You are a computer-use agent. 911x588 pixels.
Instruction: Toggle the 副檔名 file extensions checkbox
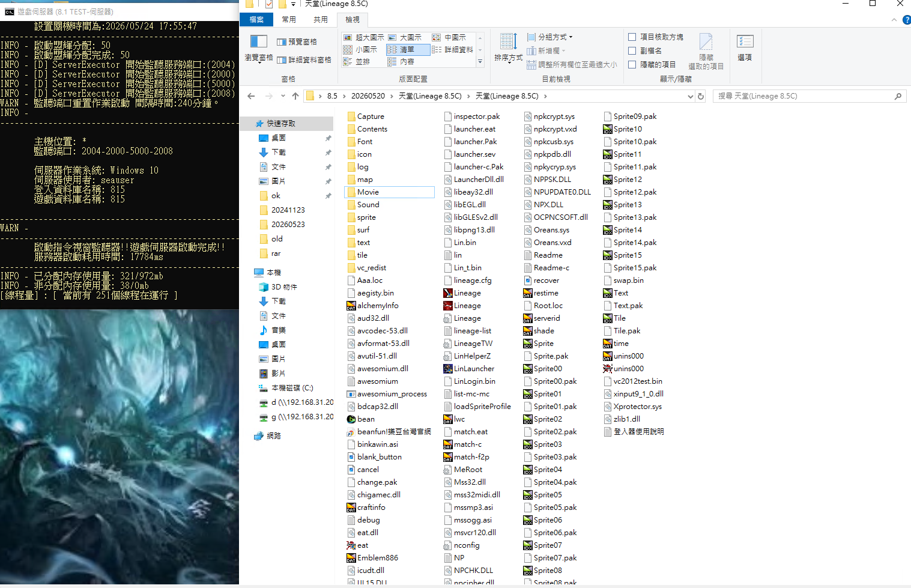pos(632,51)
